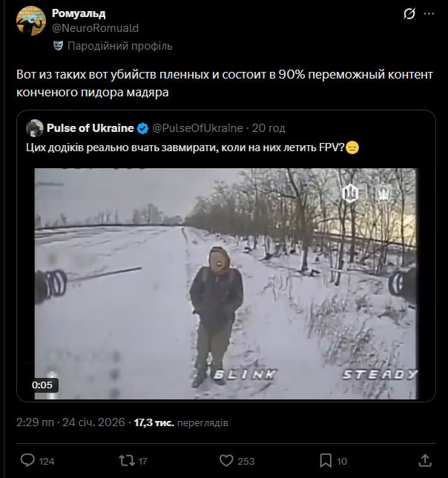Open the @PulseOfUkraine handle
Screen dimensions: 448x478
click(197, 128)
